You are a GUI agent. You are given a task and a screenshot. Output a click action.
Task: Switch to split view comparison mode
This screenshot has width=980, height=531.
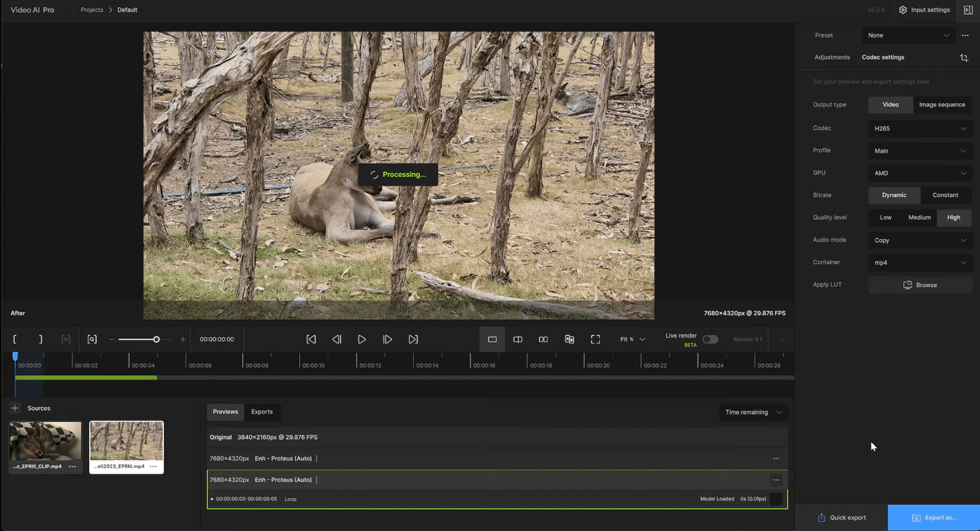click(x=517, y=339)
